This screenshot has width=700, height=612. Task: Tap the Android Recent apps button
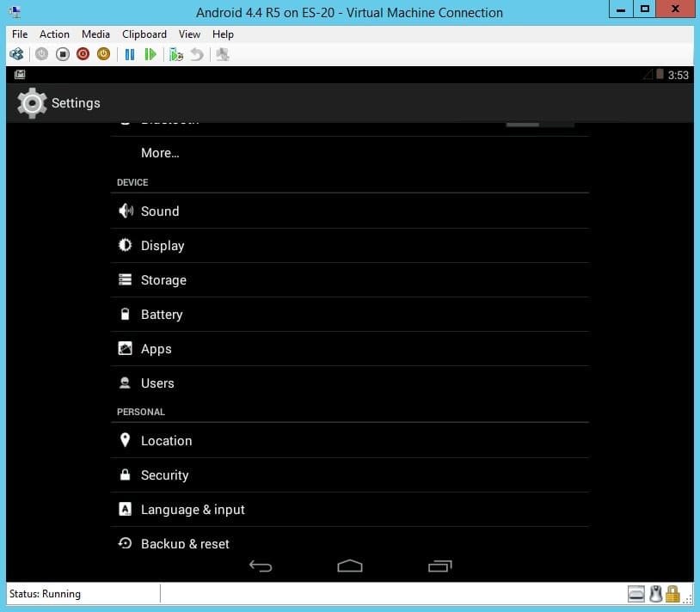point(439,566)
